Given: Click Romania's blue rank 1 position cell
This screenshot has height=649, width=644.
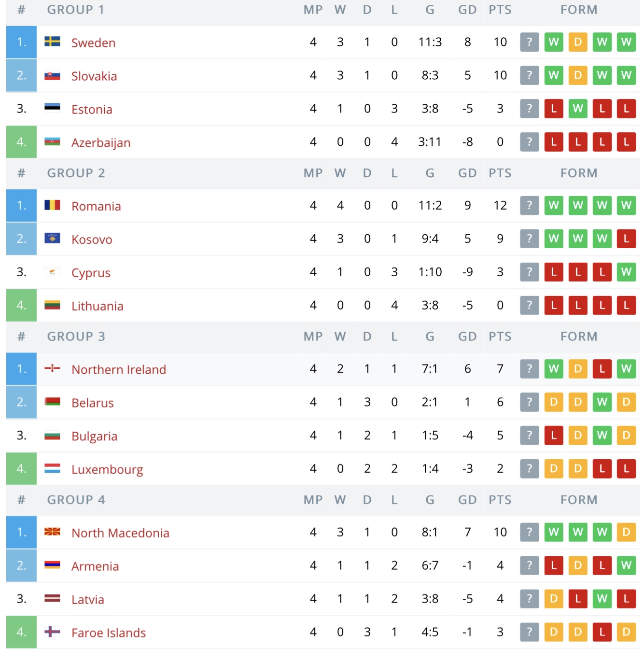Looking at the screenshot, I should pos(21,206).
